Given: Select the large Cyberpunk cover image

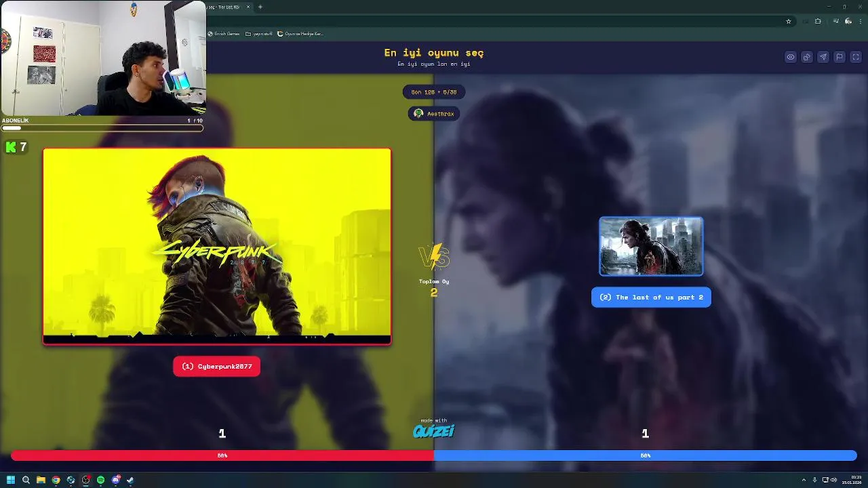Looking at the screenshot, I should [217, 247].
